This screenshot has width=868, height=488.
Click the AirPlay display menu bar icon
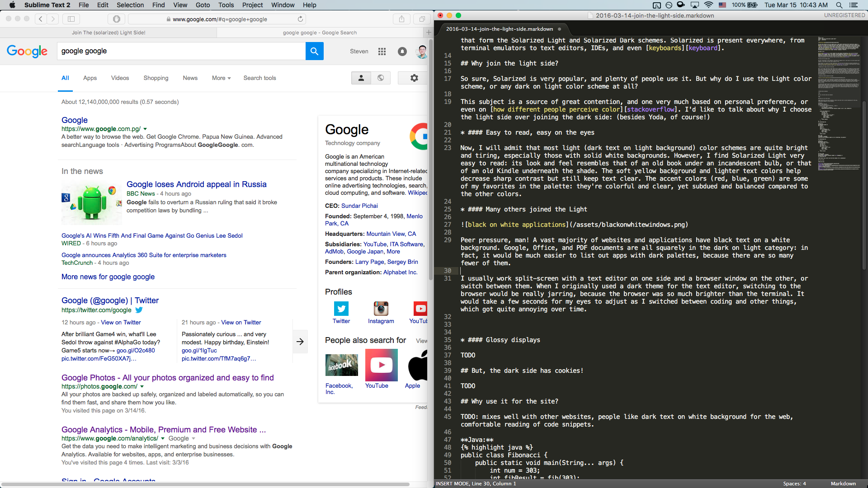point(695,5)
